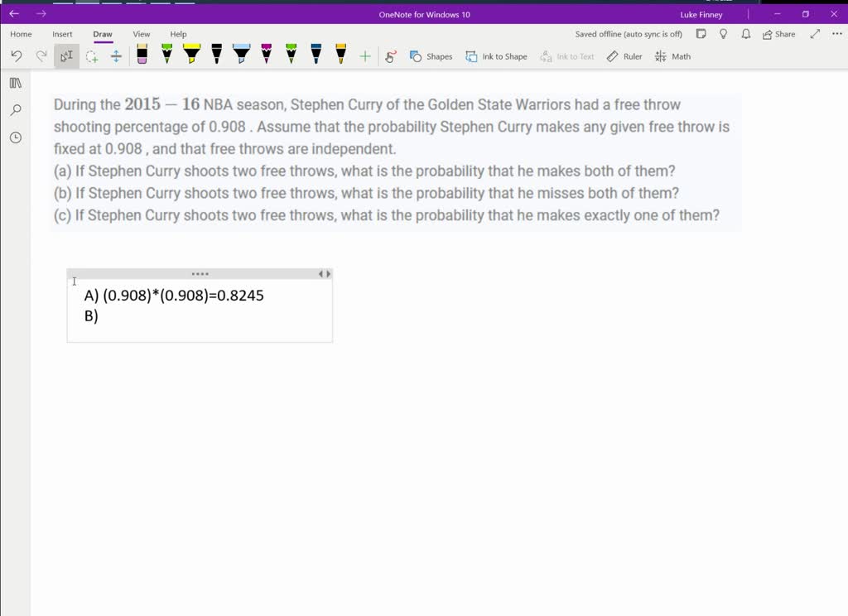Viewport: 848px width, 616px height.
Task: Click the OneNote for Windows 10 title
Action: [424, 15]
